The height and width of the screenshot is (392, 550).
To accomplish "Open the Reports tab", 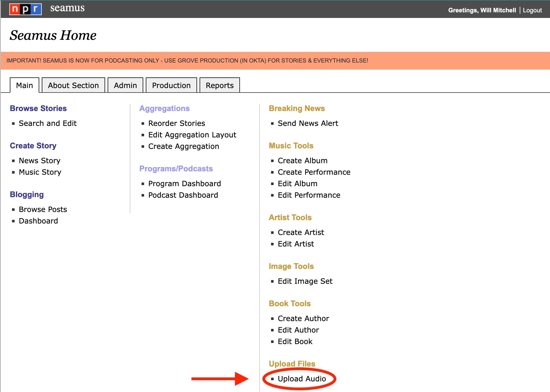I will [220, 85].
